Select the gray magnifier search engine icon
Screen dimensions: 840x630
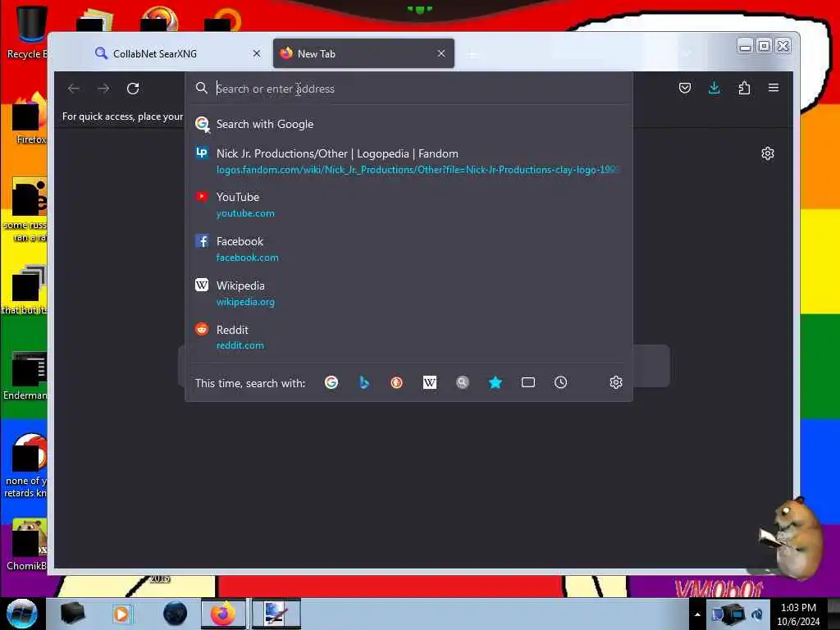click(x=463, y=382)
